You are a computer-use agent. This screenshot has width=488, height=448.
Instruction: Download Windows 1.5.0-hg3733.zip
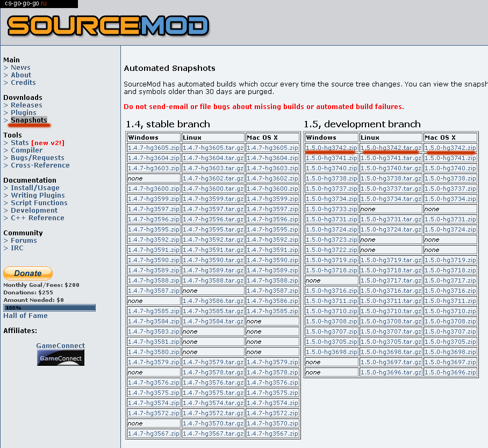tap(332, 209)
